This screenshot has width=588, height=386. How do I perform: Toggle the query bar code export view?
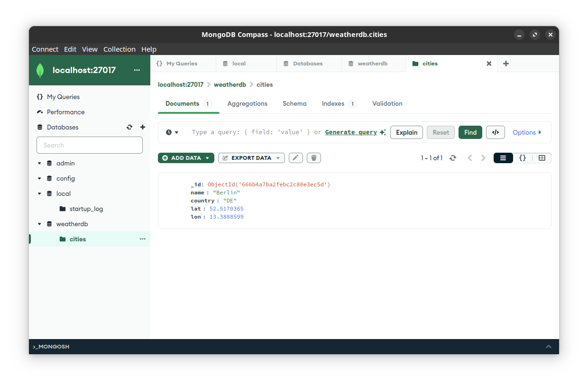pos(495,132)
